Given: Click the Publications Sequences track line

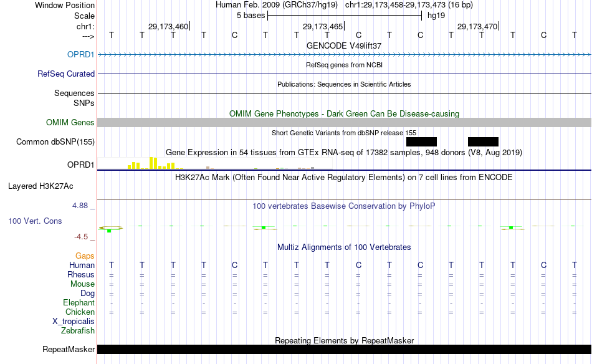Looking at the screenshot, I should [345, 93].
